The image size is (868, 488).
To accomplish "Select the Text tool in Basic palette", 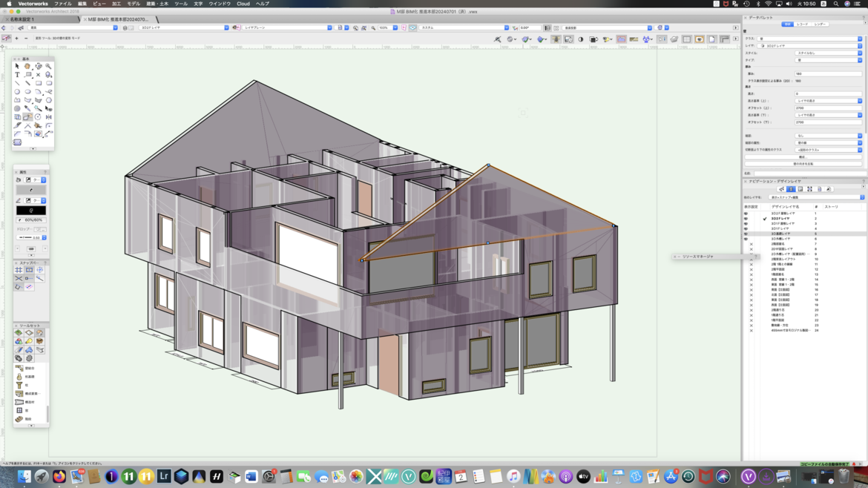I will coord(17,75).
